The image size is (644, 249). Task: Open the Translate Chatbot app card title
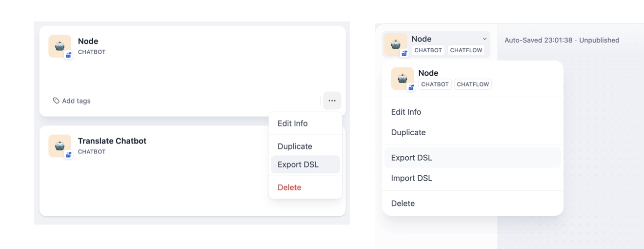[x=112, y=141]
